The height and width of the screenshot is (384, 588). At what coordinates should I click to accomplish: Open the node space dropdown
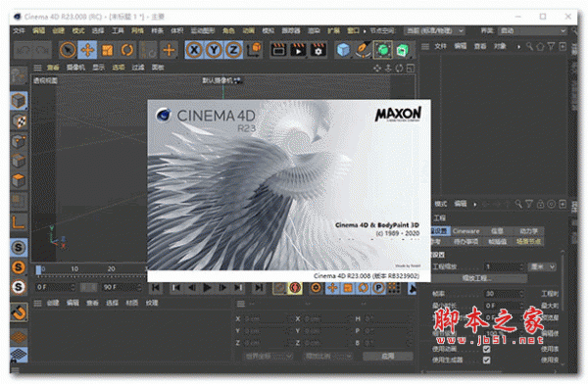point(435,30)
